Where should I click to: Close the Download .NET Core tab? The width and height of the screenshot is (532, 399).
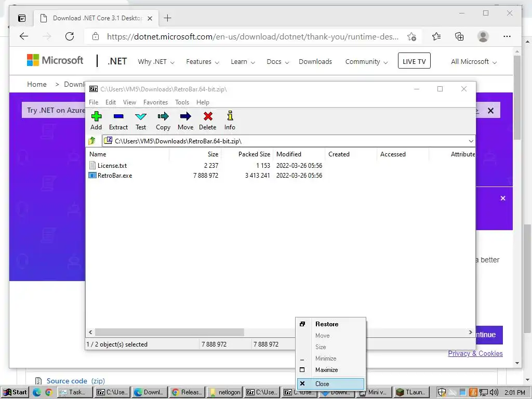point(150,18)
